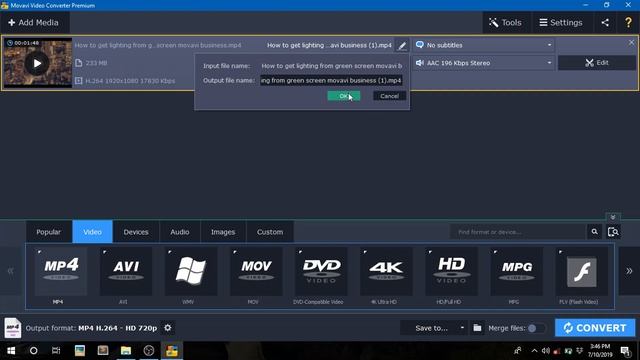This screenshot has height=360, width=640.
Task: Open output format settings with the gear icon
Action: pyautogui.click(x=168, y=328)
